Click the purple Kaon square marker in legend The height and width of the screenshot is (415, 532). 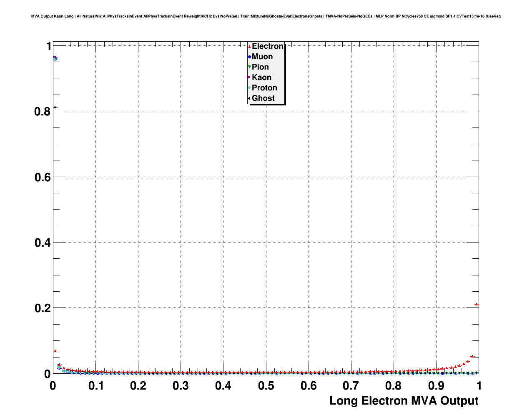click(249, 77)
